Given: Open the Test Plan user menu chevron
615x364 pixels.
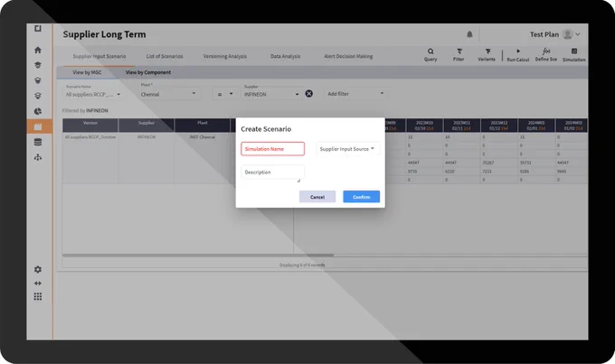Looking at the screenshot, I should (578, 34).
